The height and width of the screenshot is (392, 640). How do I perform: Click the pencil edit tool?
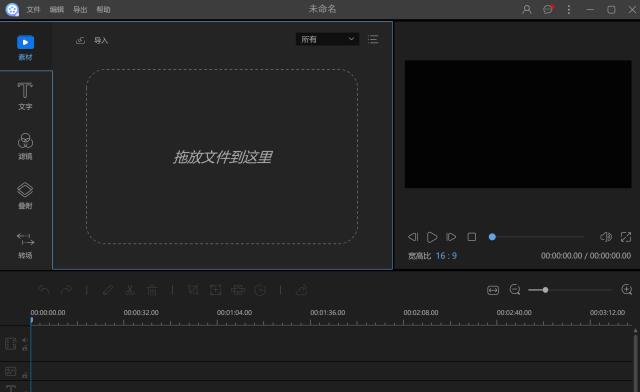(108, 290)
